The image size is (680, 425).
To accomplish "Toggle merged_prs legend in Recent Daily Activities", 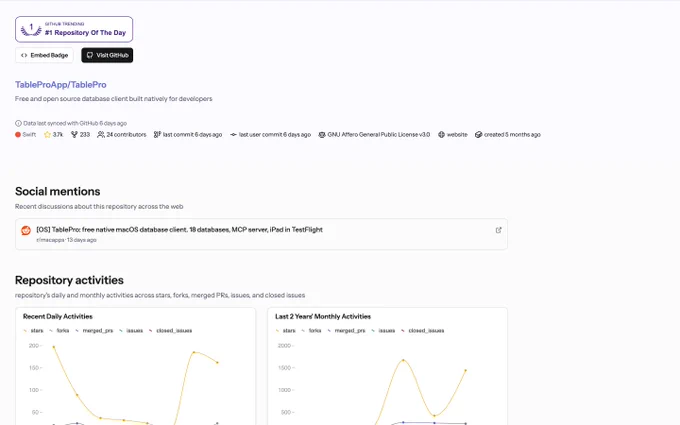I will click(94, 330).
